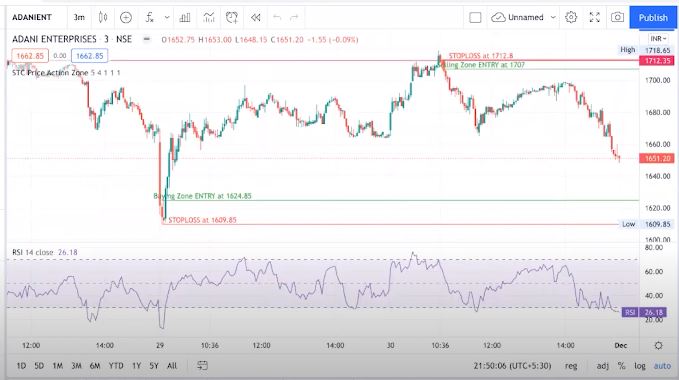Start bar replay with rewind icon
This screenshot has height=380, width=679.
pos(255,17)
